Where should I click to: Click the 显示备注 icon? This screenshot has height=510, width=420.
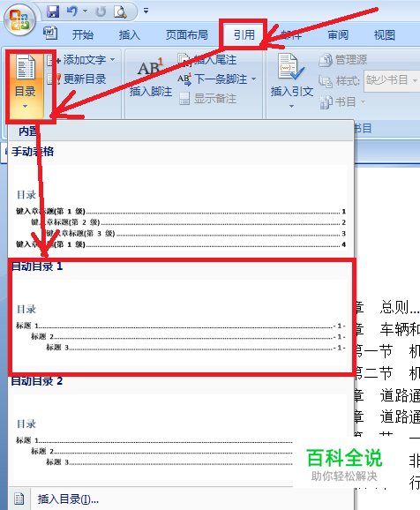tap(184, 99)
